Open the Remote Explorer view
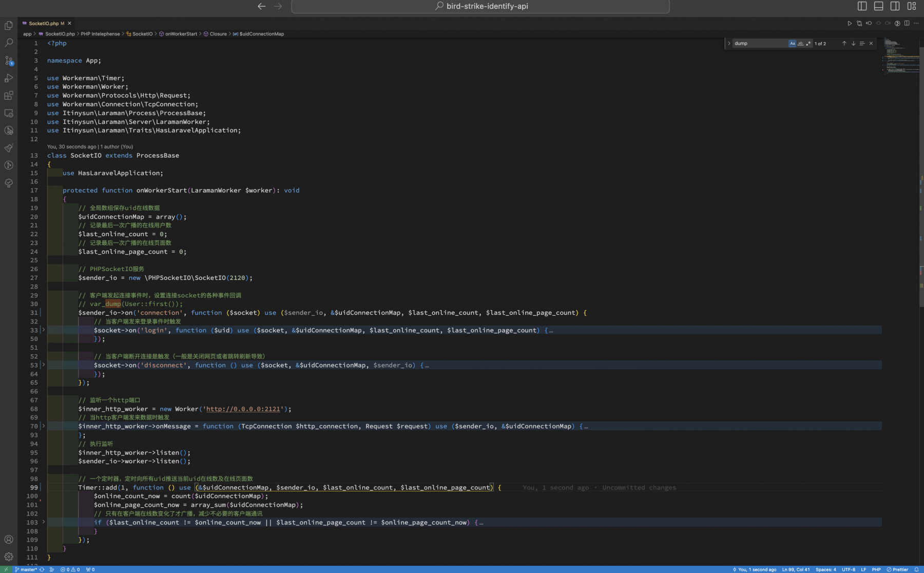The image size is (924, 573). tap(9, 113)
